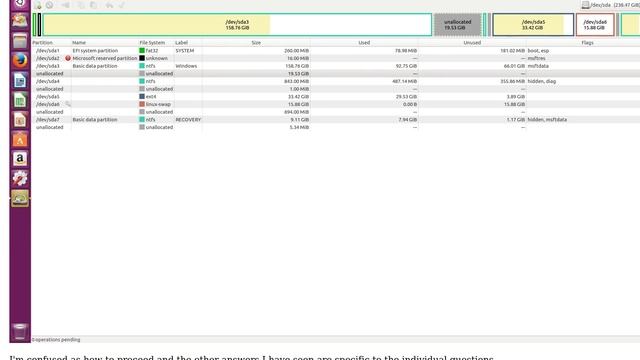Select the unallocated 894.00 MiB table row
This screenshot has height=360, width=640.
point(336,112)
